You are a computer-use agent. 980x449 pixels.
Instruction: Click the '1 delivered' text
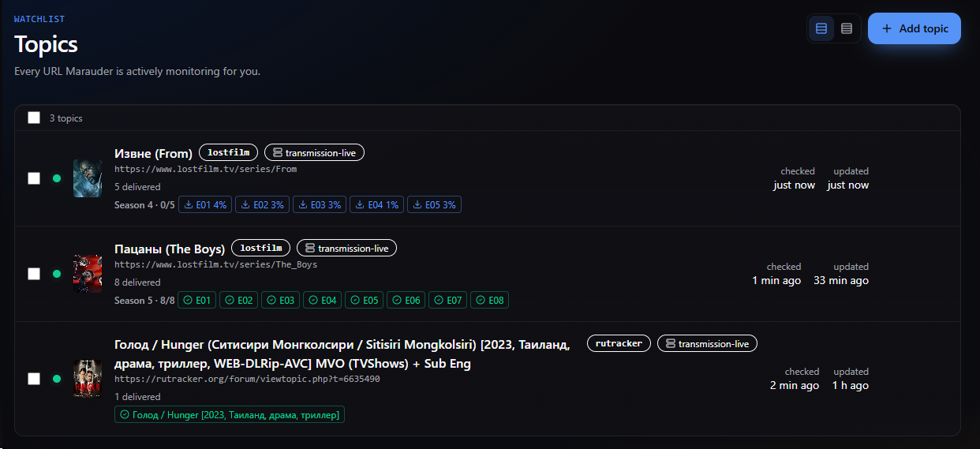click(x=137, y=397)
